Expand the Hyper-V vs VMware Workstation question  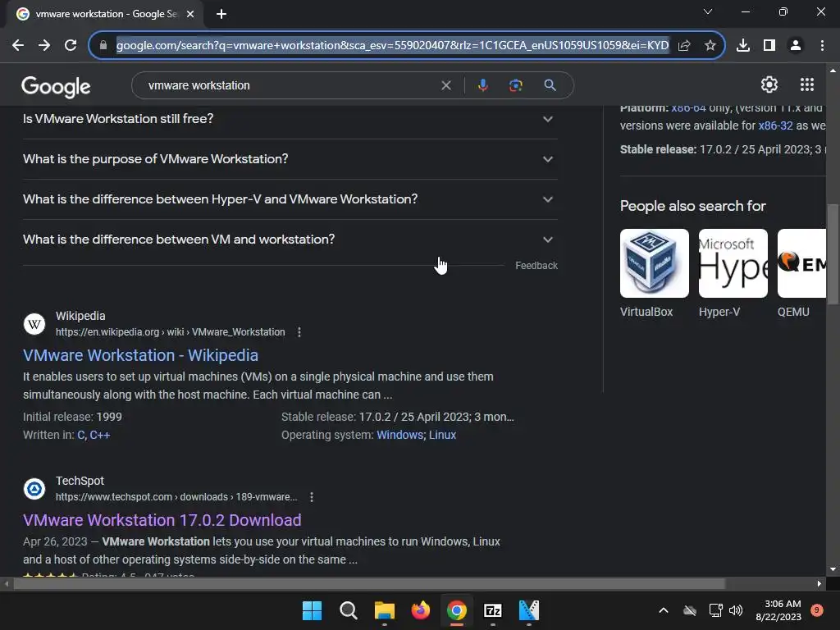pyautogui.click(x=290, y=199)
